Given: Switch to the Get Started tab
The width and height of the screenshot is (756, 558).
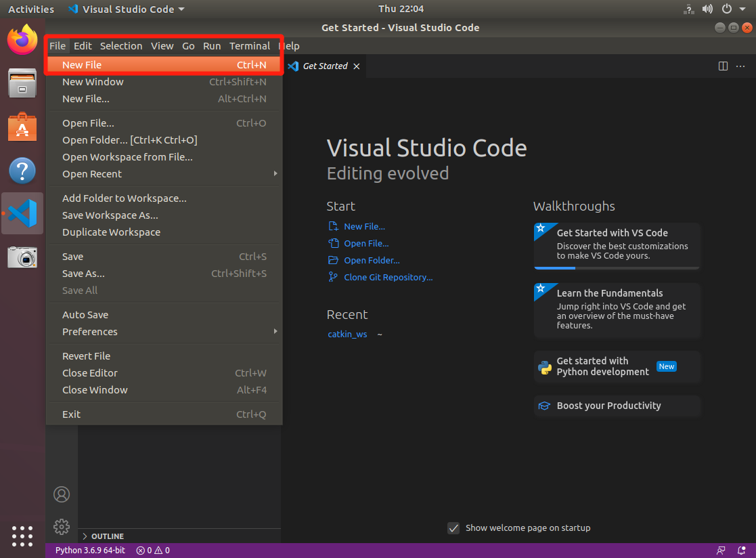Looking at the screenshot, I should click(324, 66).
